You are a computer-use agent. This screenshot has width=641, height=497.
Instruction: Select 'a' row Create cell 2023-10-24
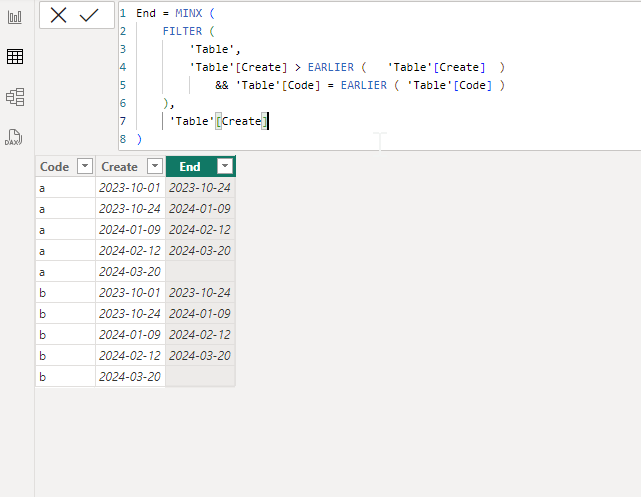point(130,208)
